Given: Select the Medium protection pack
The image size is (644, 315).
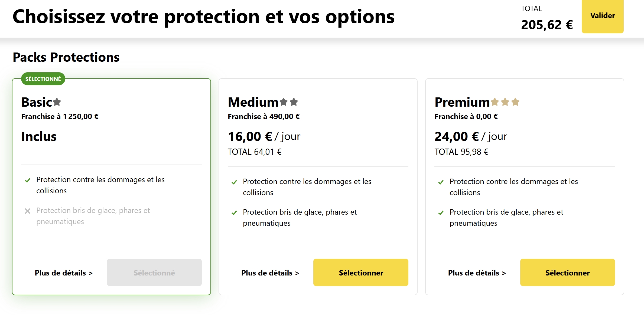Looking at the screenshot, I should pyautogui.click(x=361, y=273).
